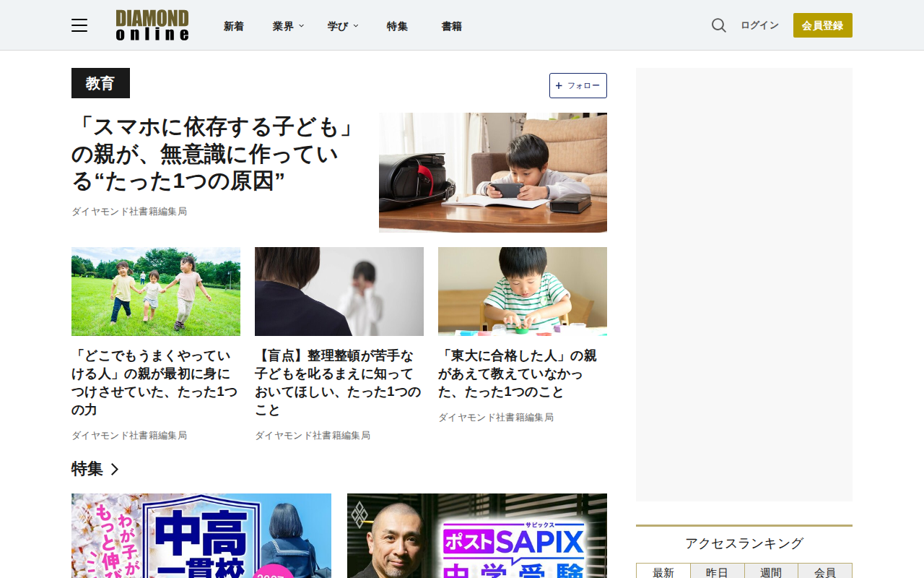
Task: Open the どこでもうまくやっていける人 article
Action: [154, 383]
